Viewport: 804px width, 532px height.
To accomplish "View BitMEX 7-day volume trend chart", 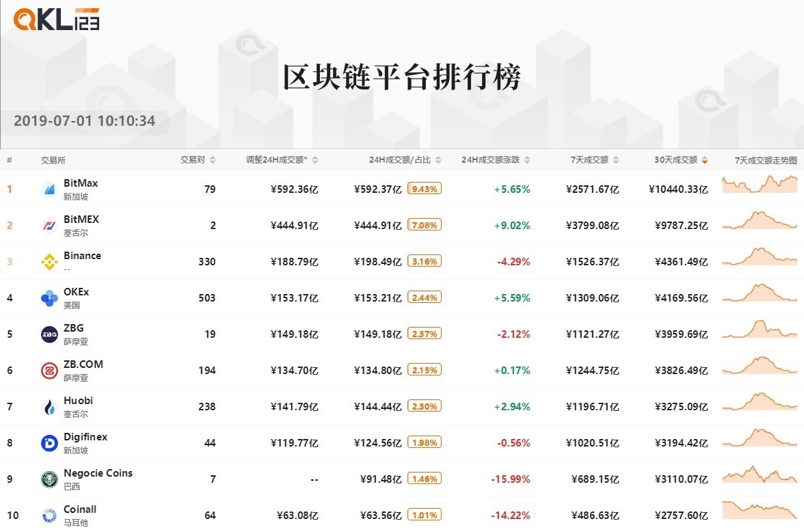I will pyautogui.click(x=760, y=220).
